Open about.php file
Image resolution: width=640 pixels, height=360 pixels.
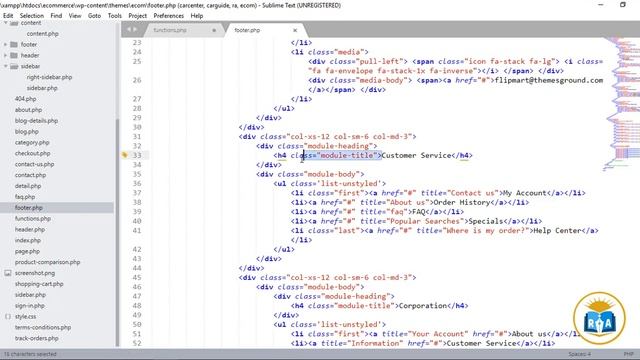[28, 110]
